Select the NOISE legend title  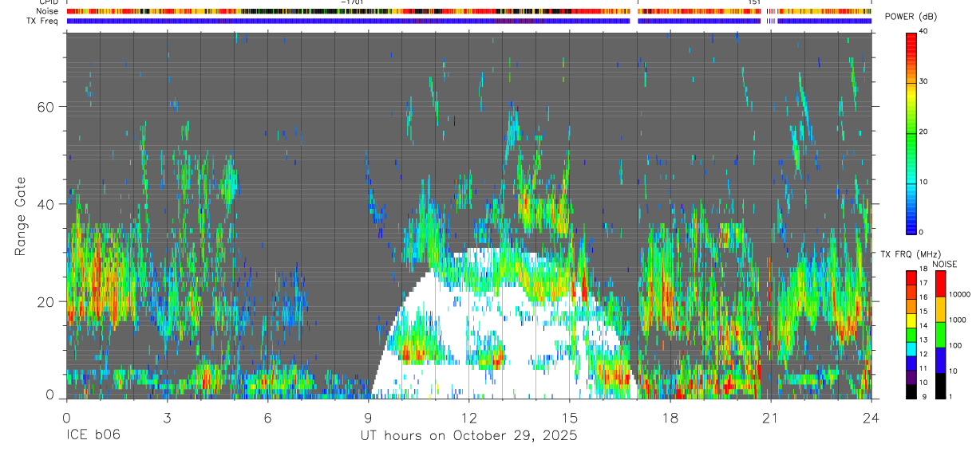point(944,264)
